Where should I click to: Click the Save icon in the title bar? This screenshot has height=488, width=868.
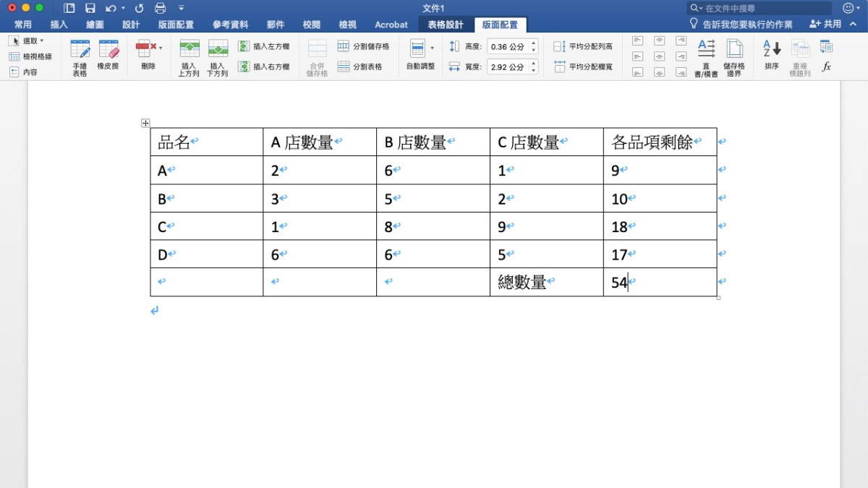tap(90, 8)
